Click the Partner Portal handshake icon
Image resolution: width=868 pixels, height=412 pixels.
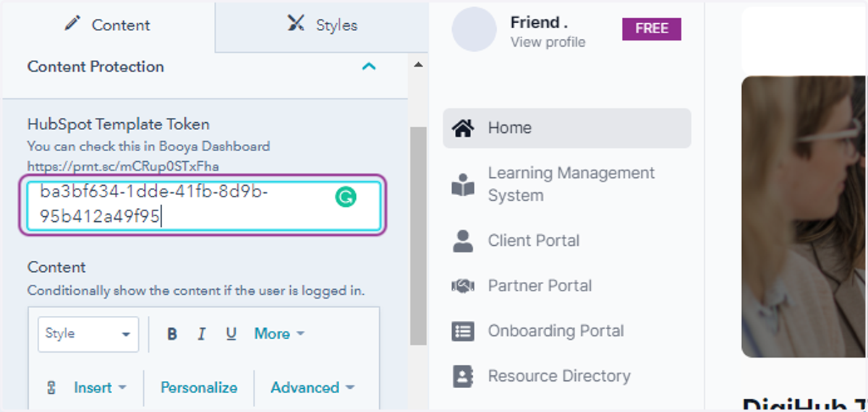coord(463,286)
